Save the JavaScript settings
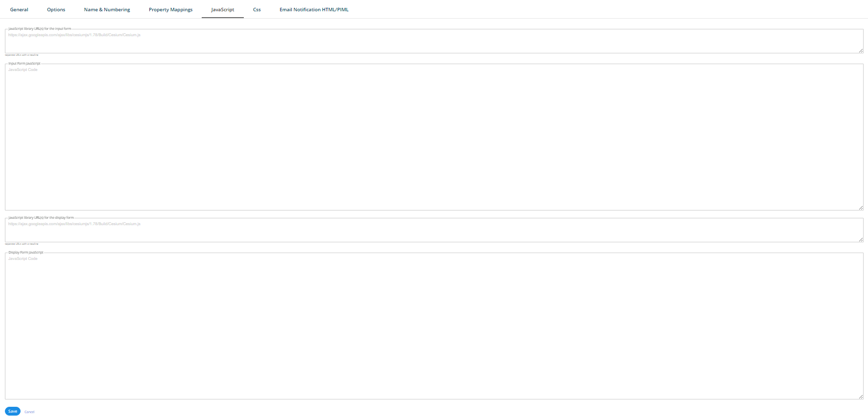 pyautogui.click(x=13, y=411)
